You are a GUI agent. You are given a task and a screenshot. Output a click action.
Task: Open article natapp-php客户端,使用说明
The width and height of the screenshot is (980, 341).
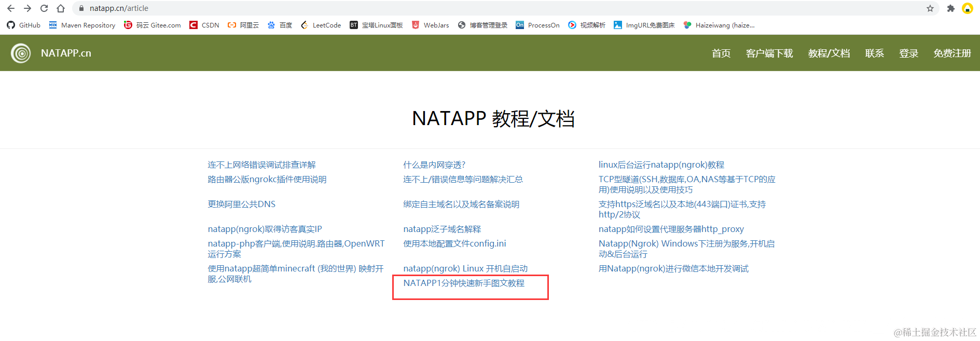click(296, 249)
